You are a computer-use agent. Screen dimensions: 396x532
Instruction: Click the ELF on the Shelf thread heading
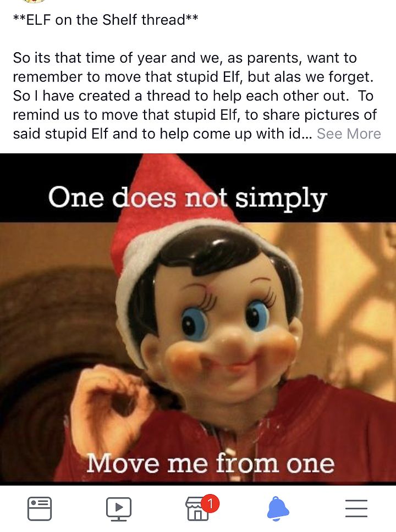(x=105, y=20)
